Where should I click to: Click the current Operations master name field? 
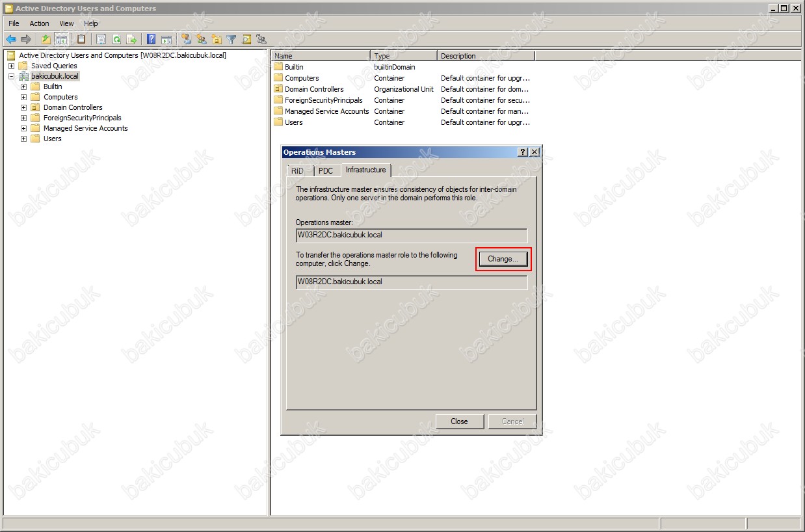tap(411, 235)
